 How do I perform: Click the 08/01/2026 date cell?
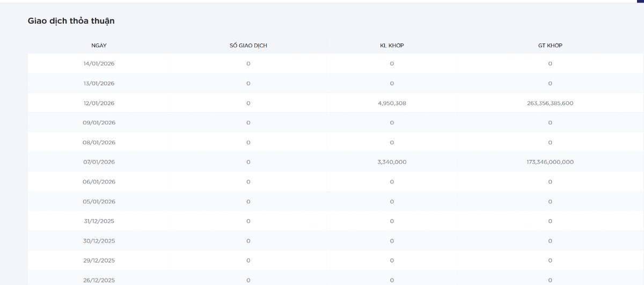(x=99, y=142)
